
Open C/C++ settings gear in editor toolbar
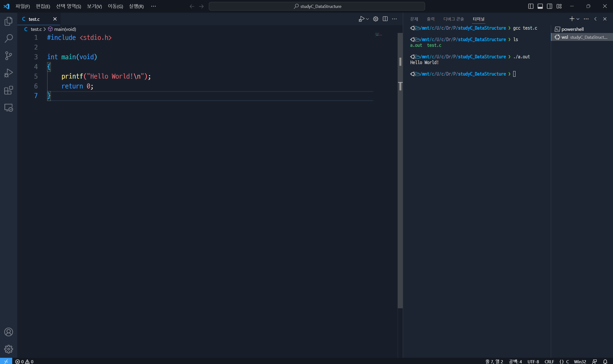click(x=376, y=19)
